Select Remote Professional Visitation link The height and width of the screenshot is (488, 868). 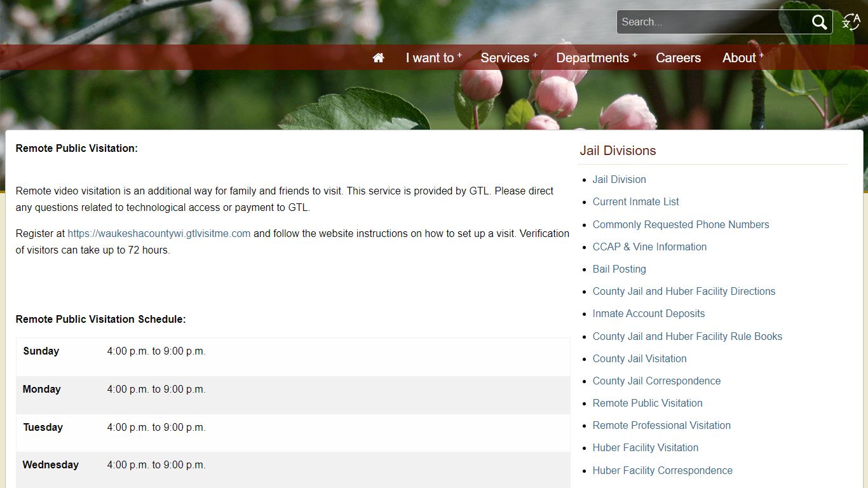pyautogui.click(x=661, y=425)
